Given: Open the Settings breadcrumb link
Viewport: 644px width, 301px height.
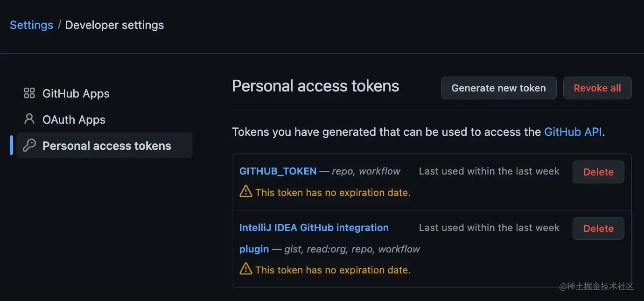Looking at the screenshot, I should [x=31, y=25].
